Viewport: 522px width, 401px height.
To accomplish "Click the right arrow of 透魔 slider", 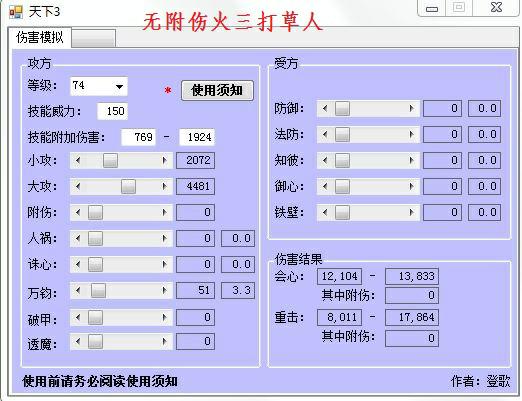I will point(165,341).
